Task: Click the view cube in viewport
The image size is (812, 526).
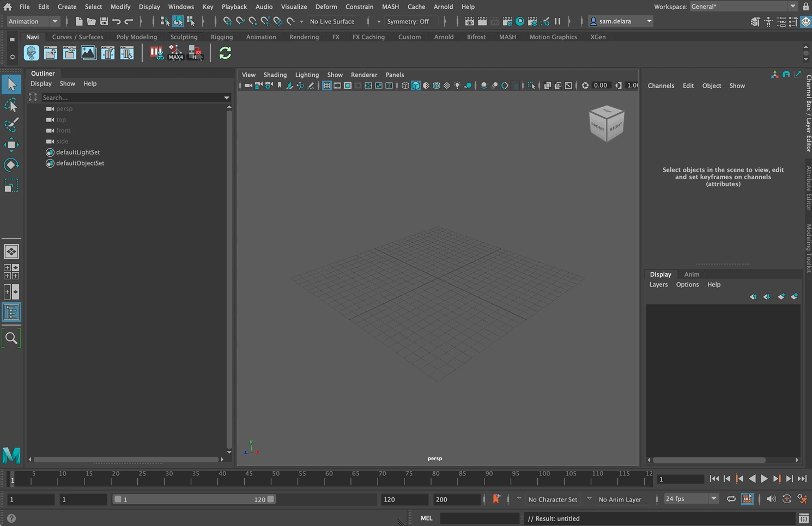Action: tap(606, 124)
